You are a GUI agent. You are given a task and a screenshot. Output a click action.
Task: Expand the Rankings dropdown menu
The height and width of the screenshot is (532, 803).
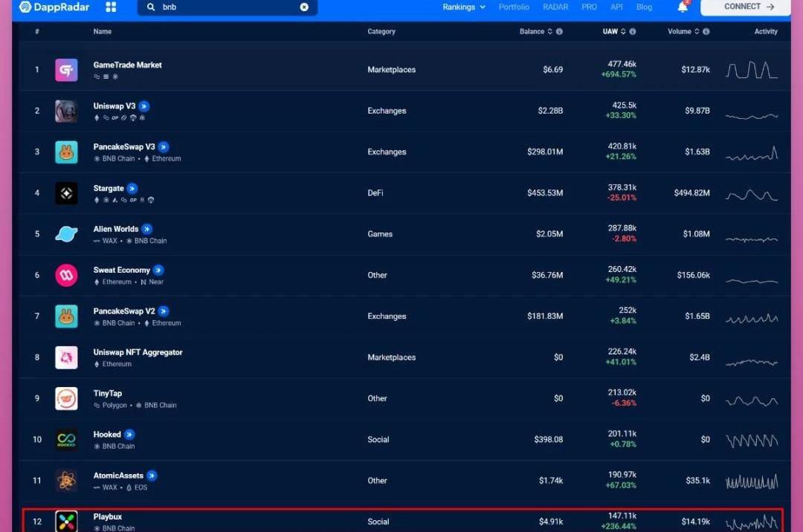[x=464, y=7]
